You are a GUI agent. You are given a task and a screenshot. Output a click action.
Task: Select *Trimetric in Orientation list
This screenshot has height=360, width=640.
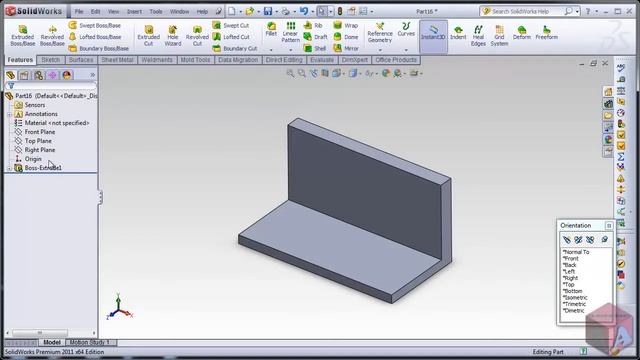(x=574, y=304)
